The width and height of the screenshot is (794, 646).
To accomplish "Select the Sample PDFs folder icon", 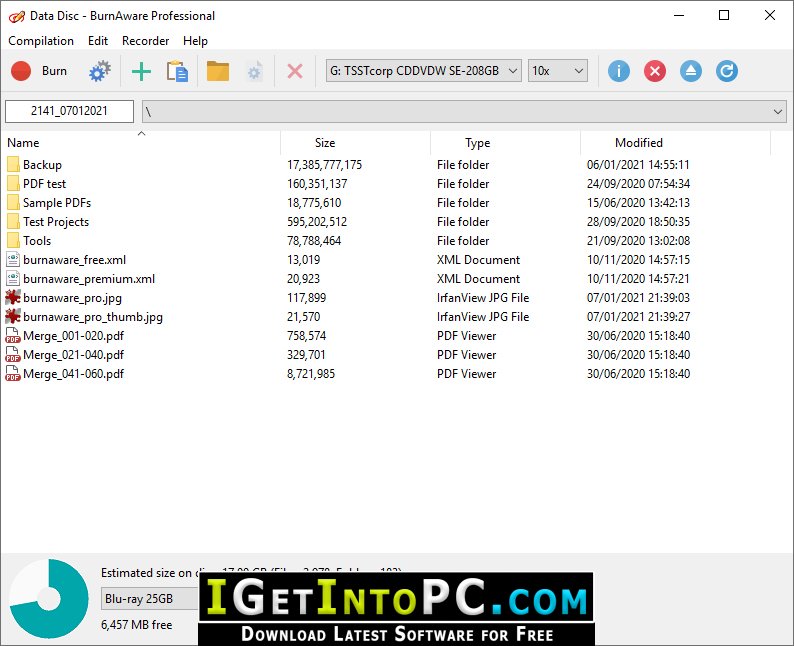I will (13, 203).
